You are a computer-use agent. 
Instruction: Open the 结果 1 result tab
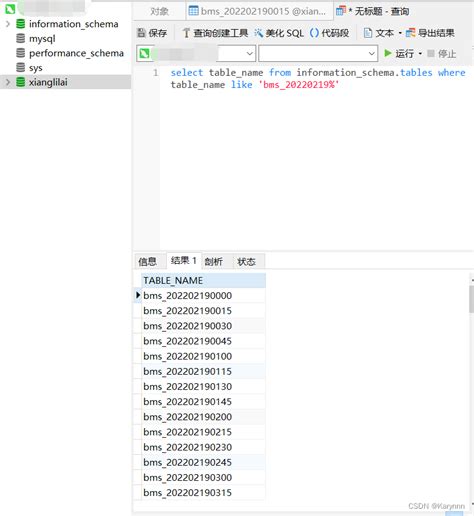[184, 261]
